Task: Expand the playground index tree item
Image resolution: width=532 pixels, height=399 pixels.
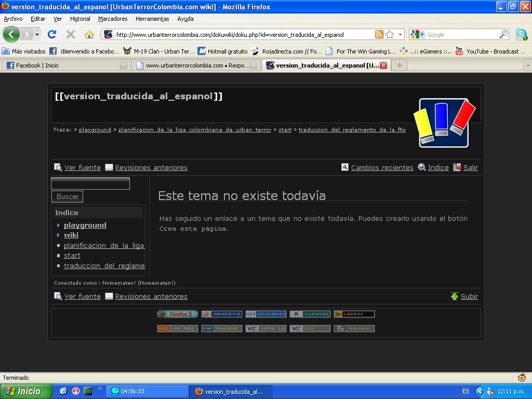Action: 59,225
